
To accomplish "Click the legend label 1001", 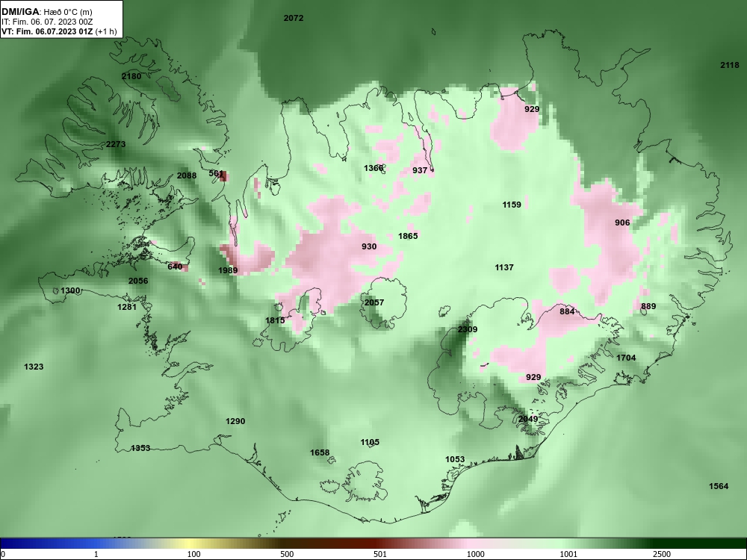I will point(568,554).
